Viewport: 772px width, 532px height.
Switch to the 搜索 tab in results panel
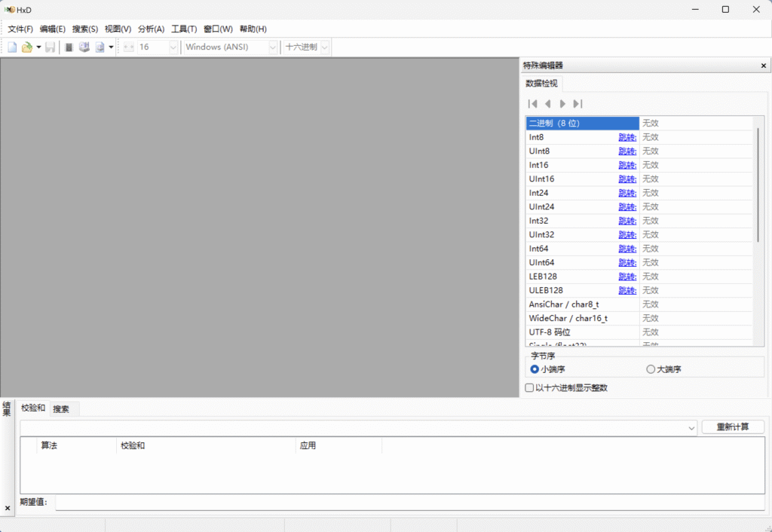click(63, 408)
